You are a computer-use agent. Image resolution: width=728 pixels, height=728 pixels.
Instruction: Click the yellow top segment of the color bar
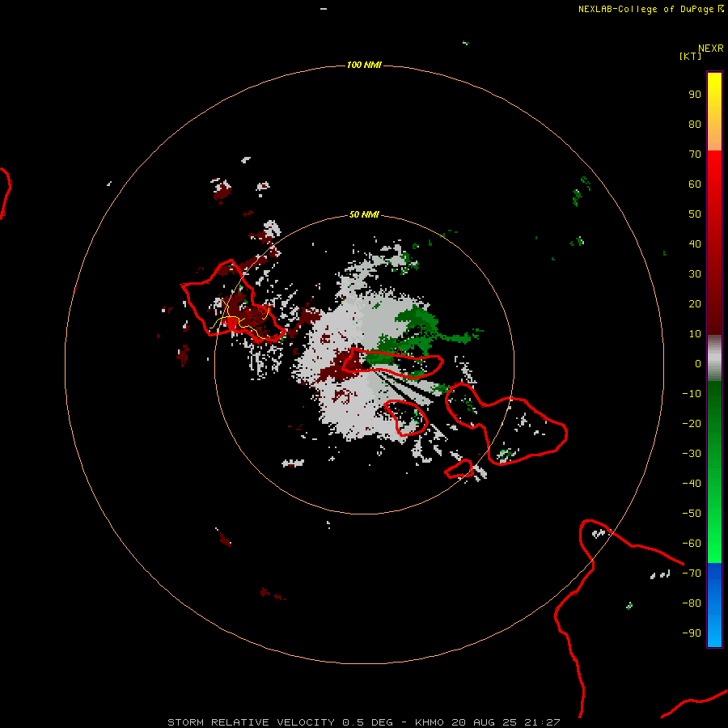(x=714, y=112)
